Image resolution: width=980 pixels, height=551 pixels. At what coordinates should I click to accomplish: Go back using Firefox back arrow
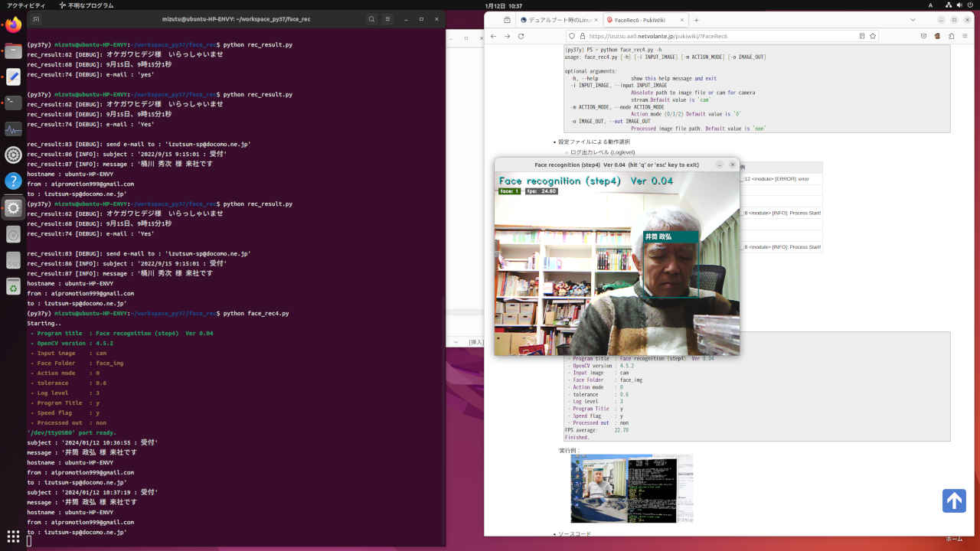(494, 36)
